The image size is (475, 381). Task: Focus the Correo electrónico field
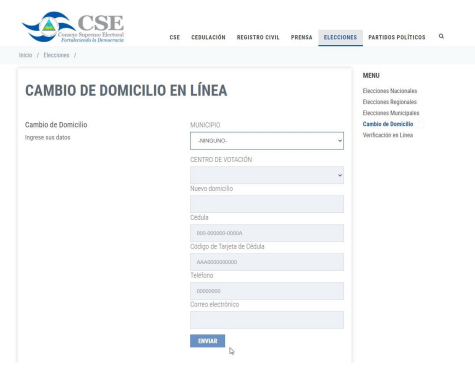pos(267,320)
